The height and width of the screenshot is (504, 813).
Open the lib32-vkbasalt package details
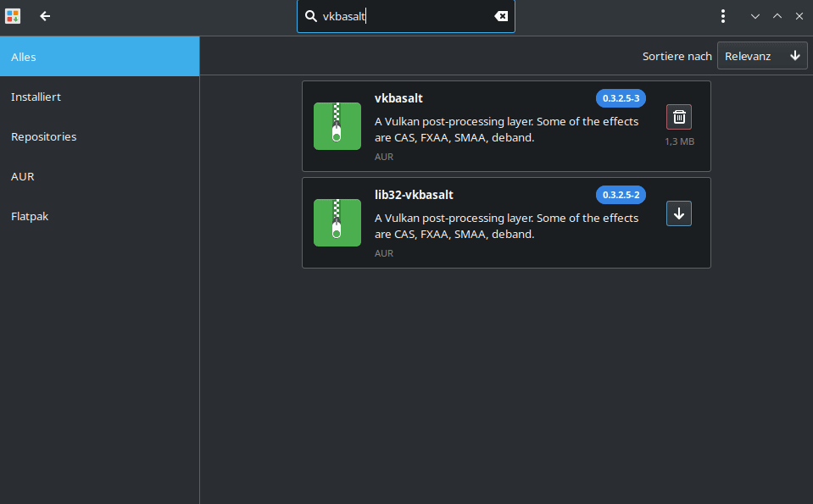pyautogui.click(x=414, y=195)
